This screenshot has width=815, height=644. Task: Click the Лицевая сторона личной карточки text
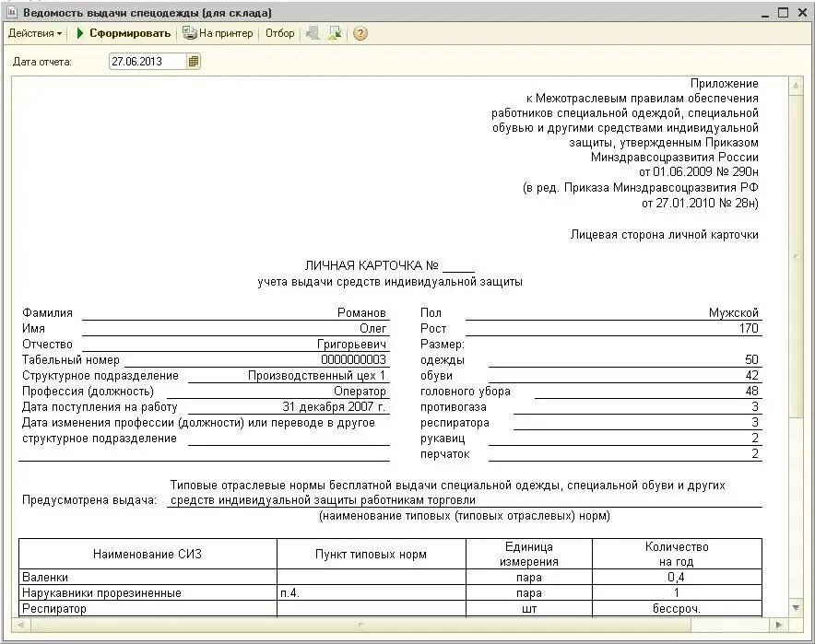coord(665,235)
